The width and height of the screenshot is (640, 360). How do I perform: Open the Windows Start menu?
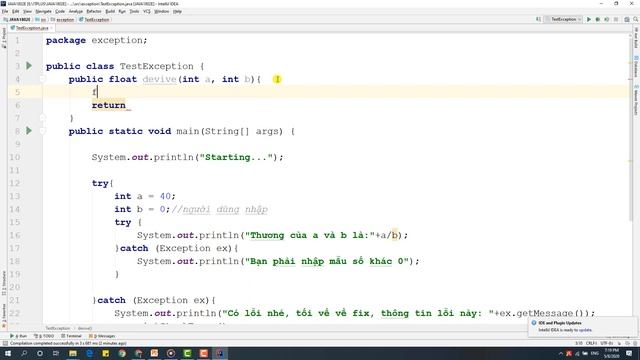click(8, 353)
